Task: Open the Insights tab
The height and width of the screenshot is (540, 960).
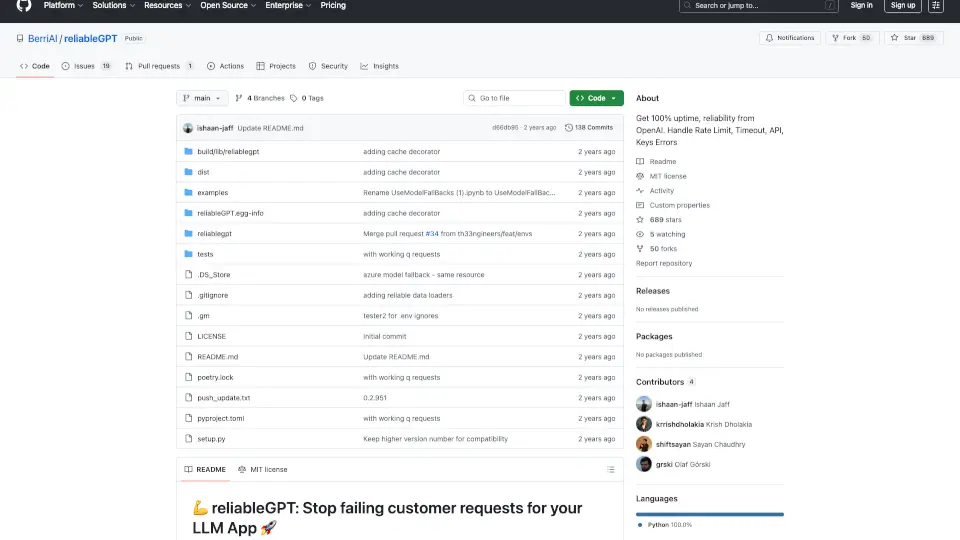Action: click(380, 66)
